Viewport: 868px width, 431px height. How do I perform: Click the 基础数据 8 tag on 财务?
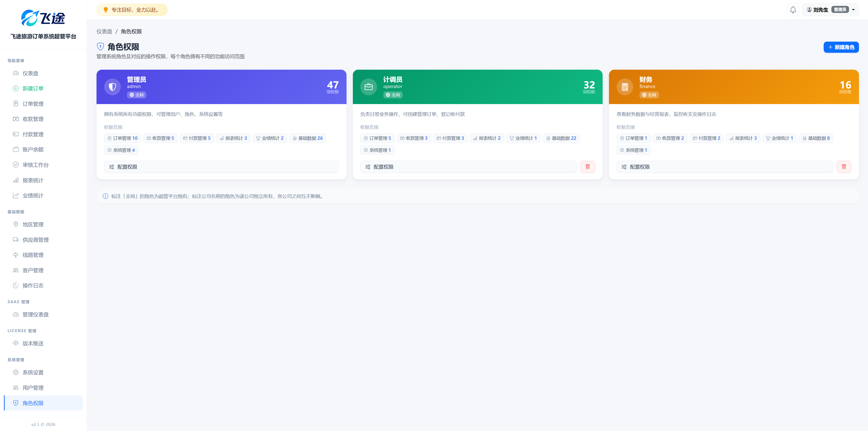point(816,138)
